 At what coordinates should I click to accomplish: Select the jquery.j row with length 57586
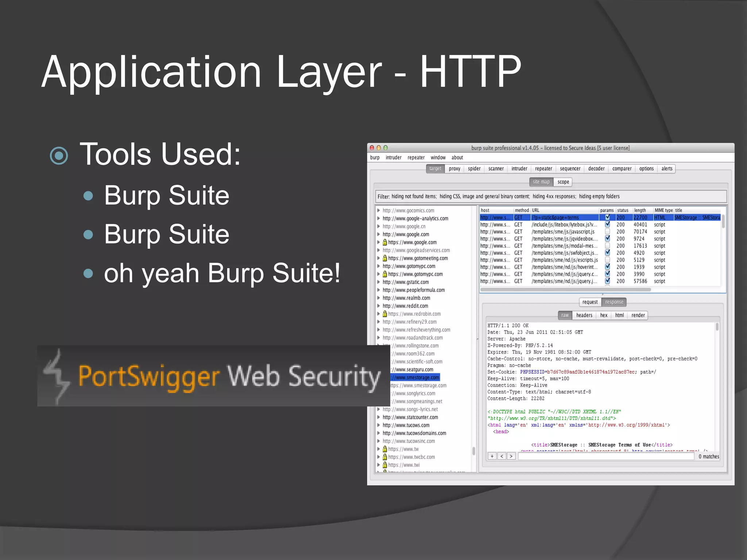pos(600,281)
